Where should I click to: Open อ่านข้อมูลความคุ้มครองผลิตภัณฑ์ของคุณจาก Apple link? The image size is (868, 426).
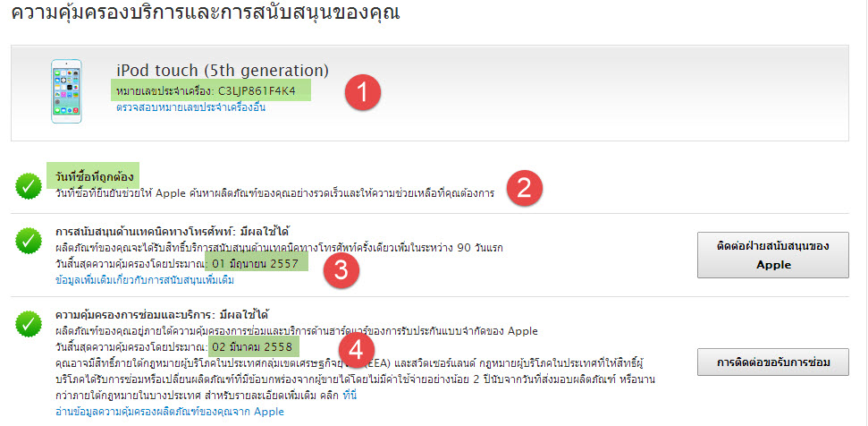coord(169,411)
